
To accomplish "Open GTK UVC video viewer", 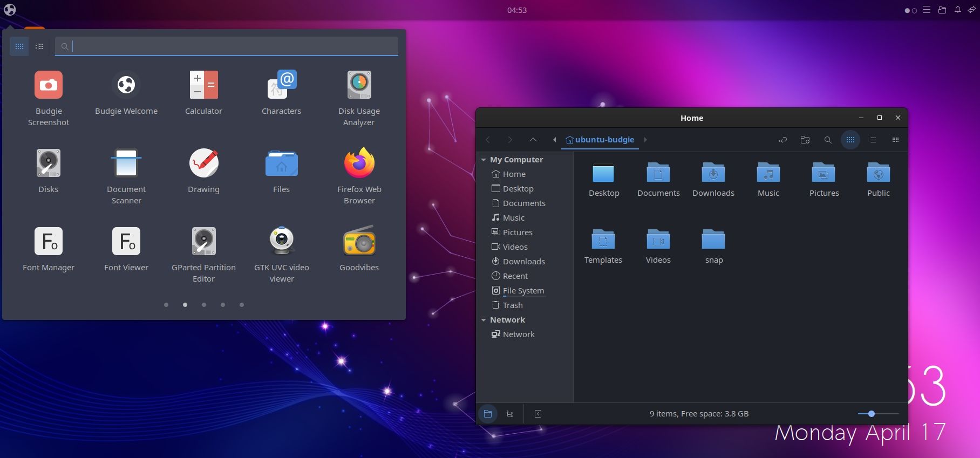I will 281,255.
